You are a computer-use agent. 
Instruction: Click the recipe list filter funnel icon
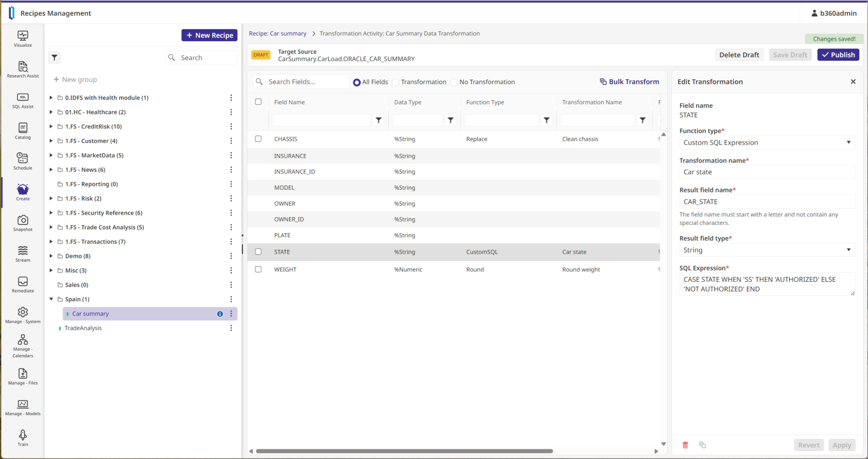click(55, 57)
